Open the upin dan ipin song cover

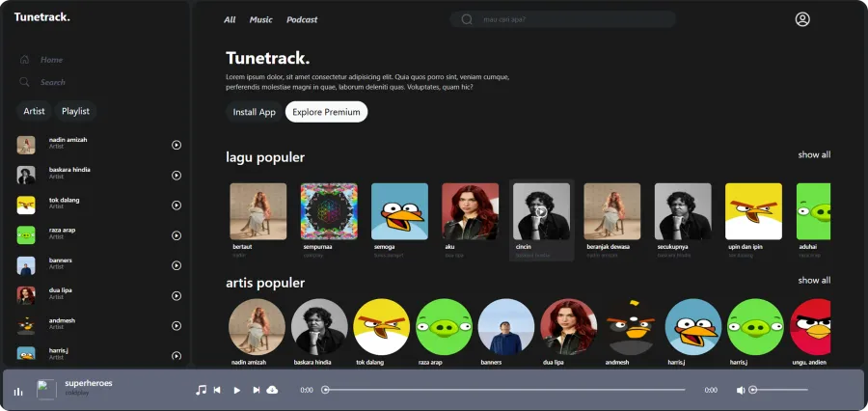point(754,211)
